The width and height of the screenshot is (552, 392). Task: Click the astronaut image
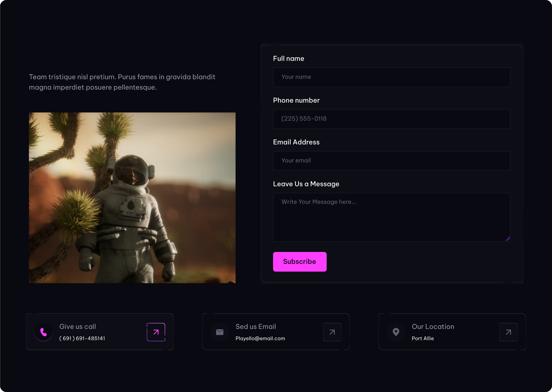132,198
